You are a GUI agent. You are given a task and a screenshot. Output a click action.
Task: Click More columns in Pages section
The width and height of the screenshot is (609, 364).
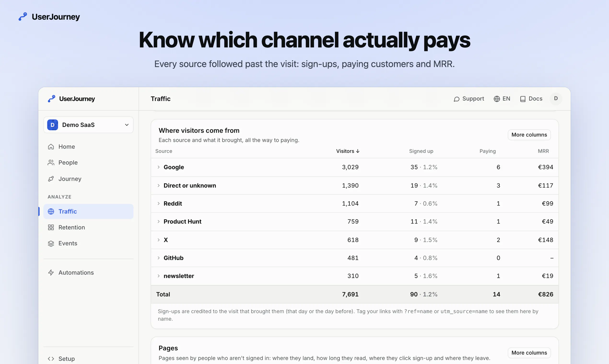(x=529, y=353)
